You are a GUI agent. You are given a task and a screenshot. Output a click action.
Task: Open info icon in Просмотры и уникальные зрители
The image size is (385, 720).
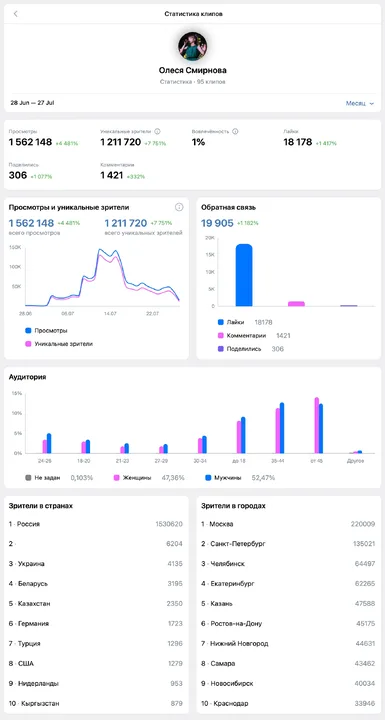pyautogui.click(x=179, y=207)
